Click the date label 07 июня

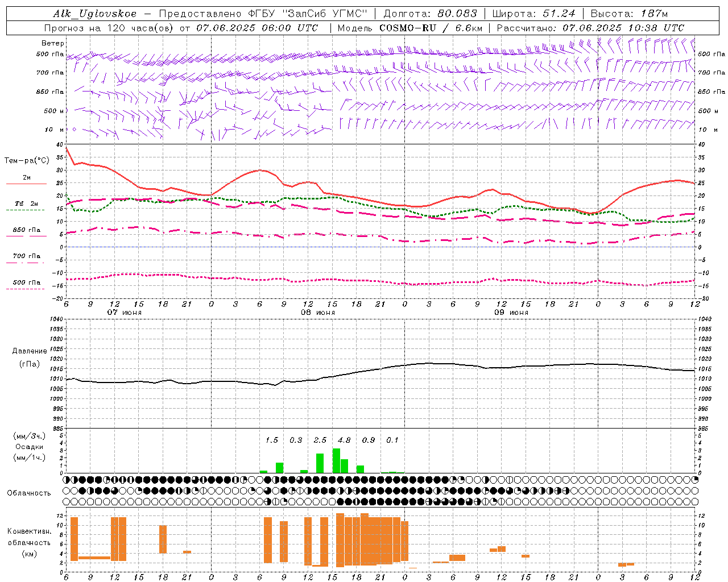point(125,312)
